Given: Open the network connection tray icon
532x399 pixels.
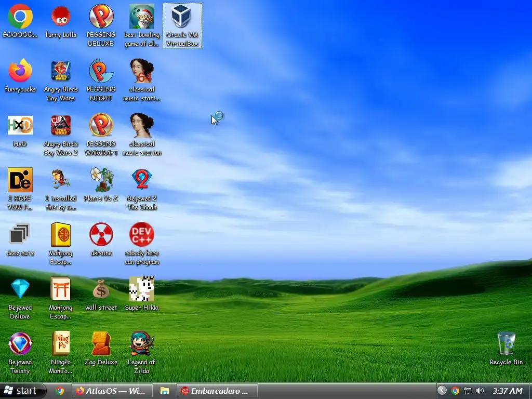Looking at the screenshot, I should (468, 391).
